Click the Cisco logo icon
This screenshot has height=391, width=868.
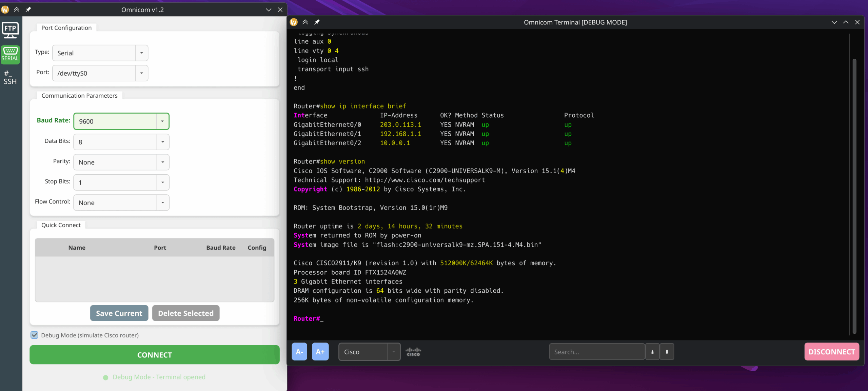pyautogui.click(x=413, y=352)
